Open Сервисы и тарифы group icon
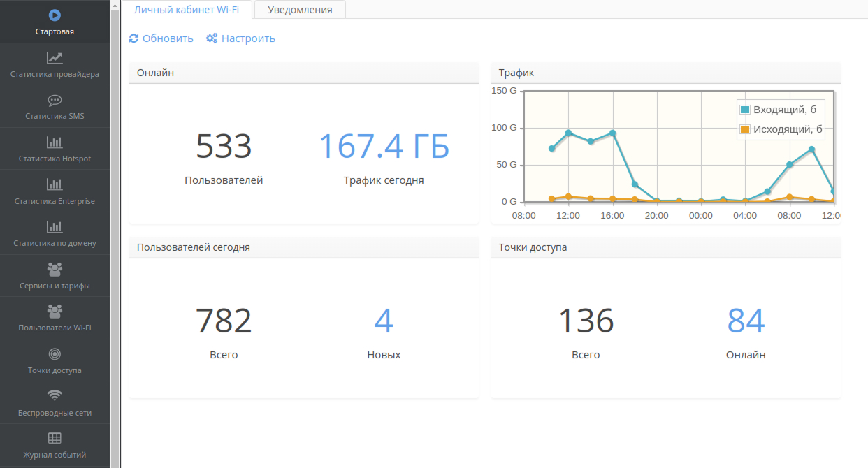The image size is (868, 468). pyautogui.click(x=55, y=269)
